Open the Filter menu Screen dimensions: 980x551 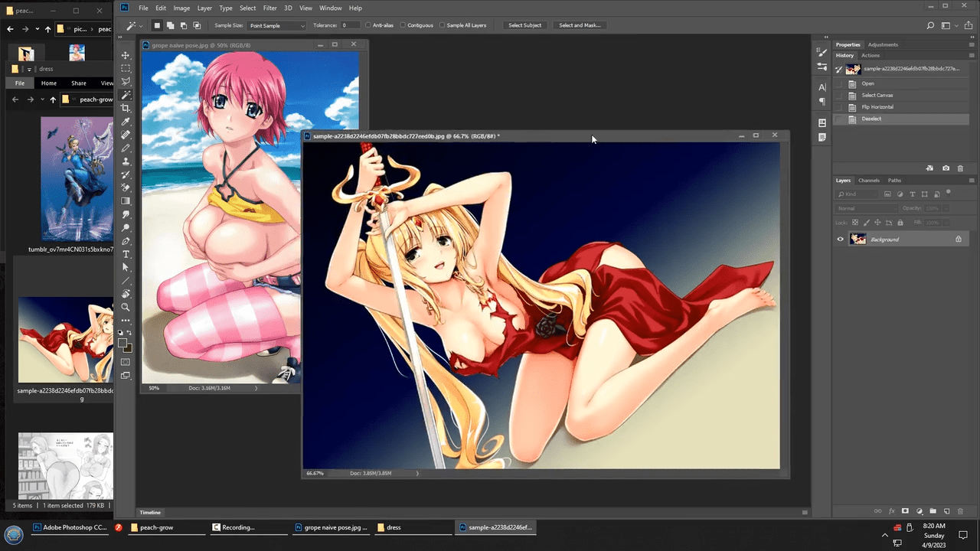[269, 8]
